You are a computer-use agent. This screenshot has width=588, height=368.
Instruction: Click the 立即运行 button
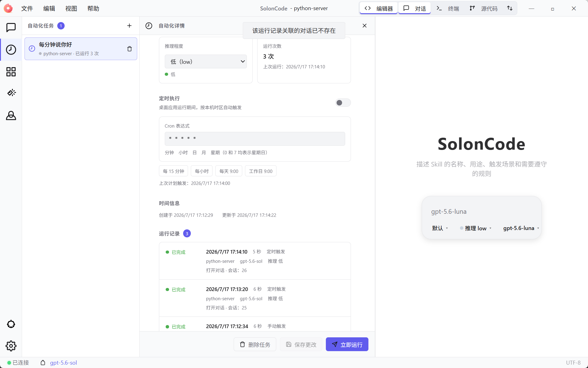click(x=347, y=344)
